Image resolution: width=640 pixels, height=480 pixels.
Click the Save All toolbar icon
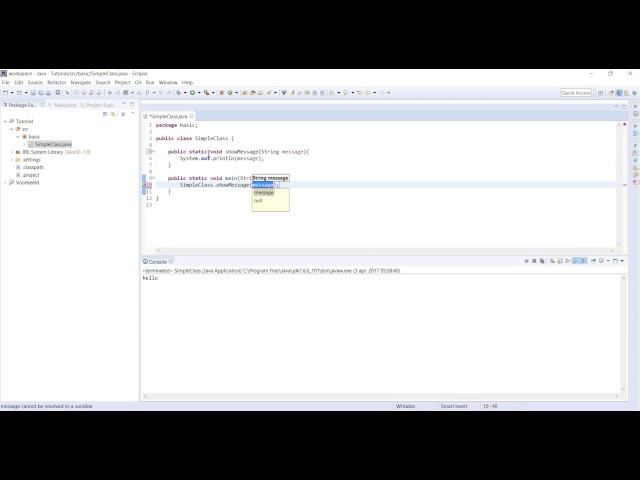click(x=41, y=93)
